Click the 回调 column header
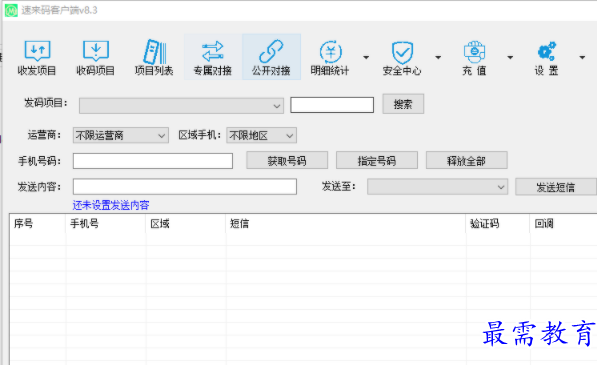Image resolution: width=604 pixels, height=365 pixels. [x=564, y=224]
